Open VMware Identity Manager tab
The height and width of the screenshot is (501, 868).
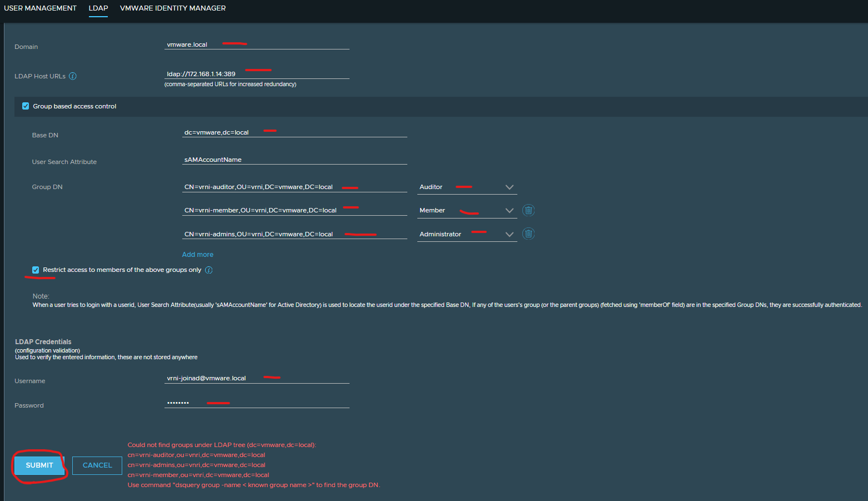(173, 8)
